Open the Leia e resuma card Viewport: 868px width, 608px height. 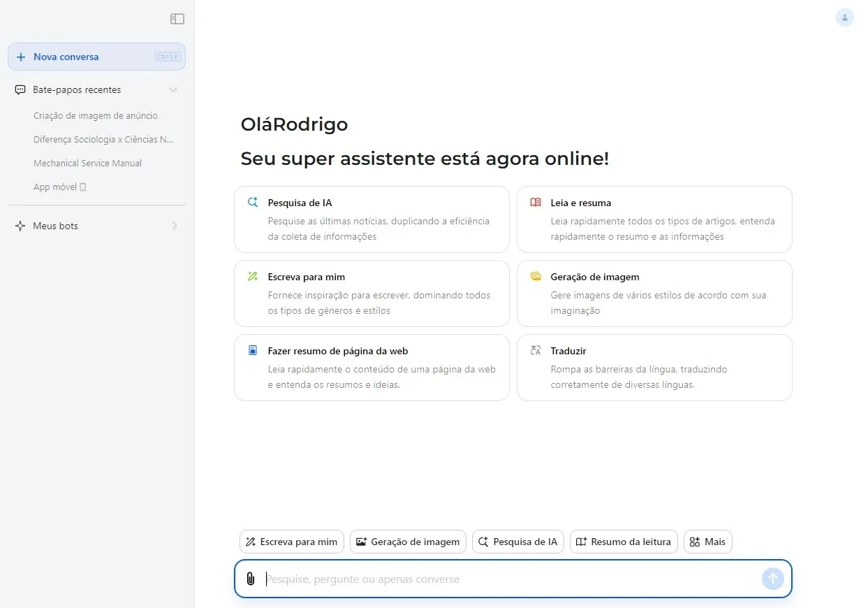(x=654, y=219)
